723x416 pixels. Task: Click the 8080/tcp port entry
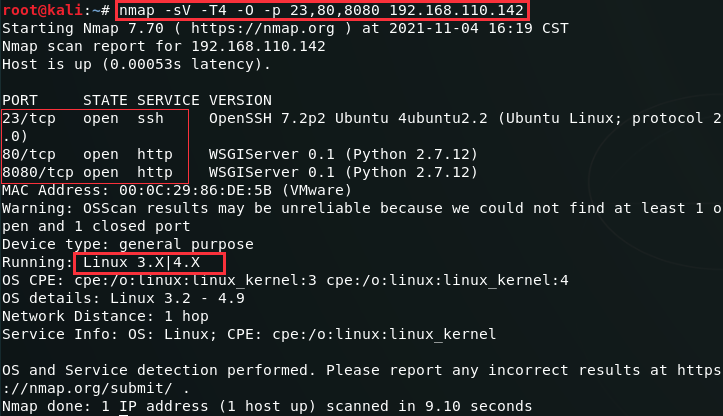pos(38,172)
